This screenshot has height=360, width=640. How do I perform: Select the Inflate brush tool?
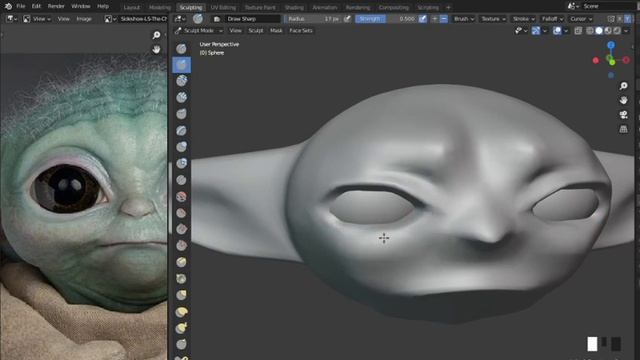click(181, 147)
